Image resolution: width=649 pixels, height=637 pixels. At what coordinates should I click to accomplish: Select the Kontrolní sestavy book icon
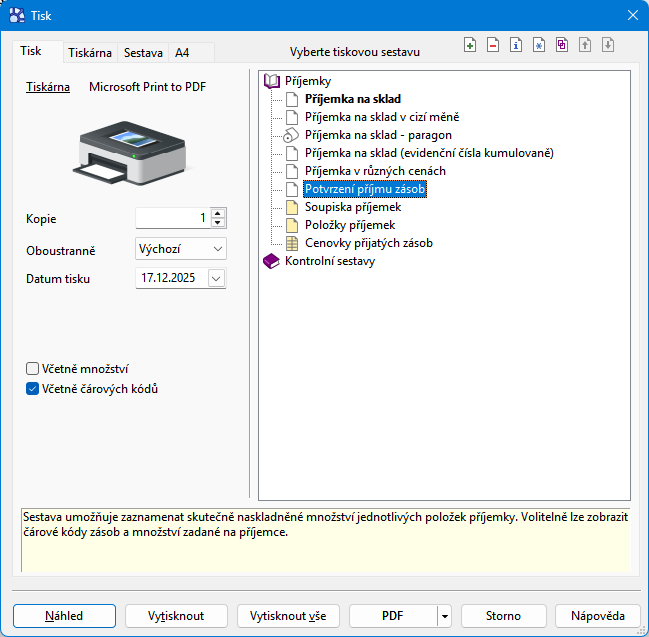click(271, 262)
